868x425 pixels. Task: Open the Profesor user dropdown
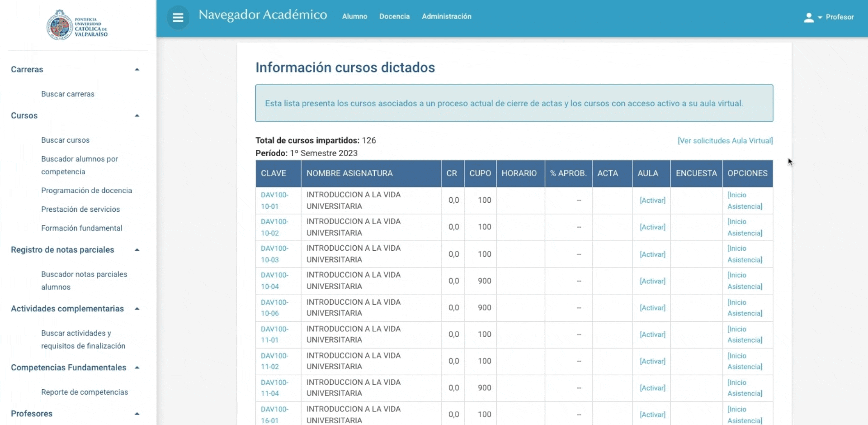point(829,17)
